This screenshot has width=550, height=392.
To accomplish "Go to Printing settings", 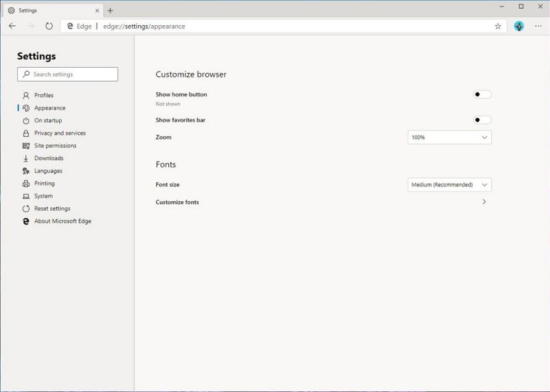I will point(45,183).
